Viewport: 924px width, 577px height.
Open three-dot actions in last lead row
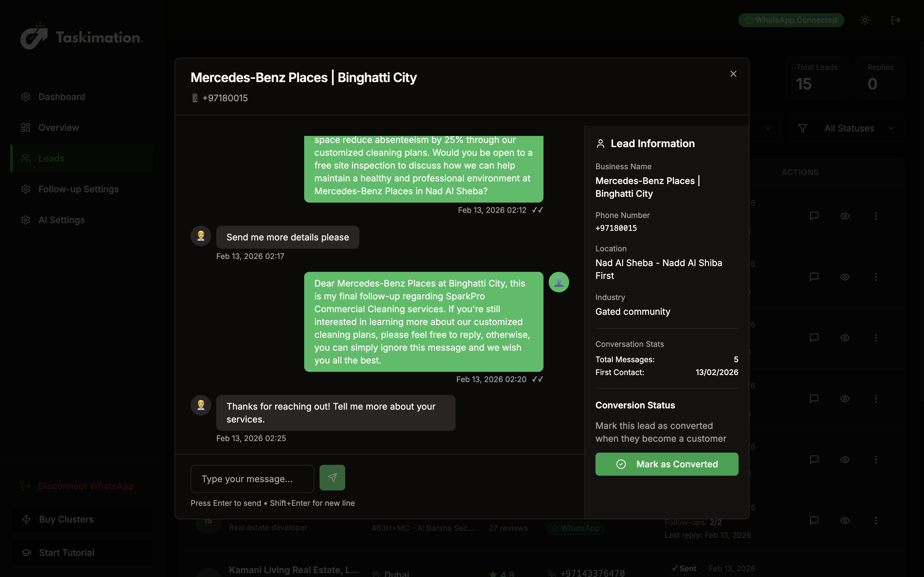[876, 521]
